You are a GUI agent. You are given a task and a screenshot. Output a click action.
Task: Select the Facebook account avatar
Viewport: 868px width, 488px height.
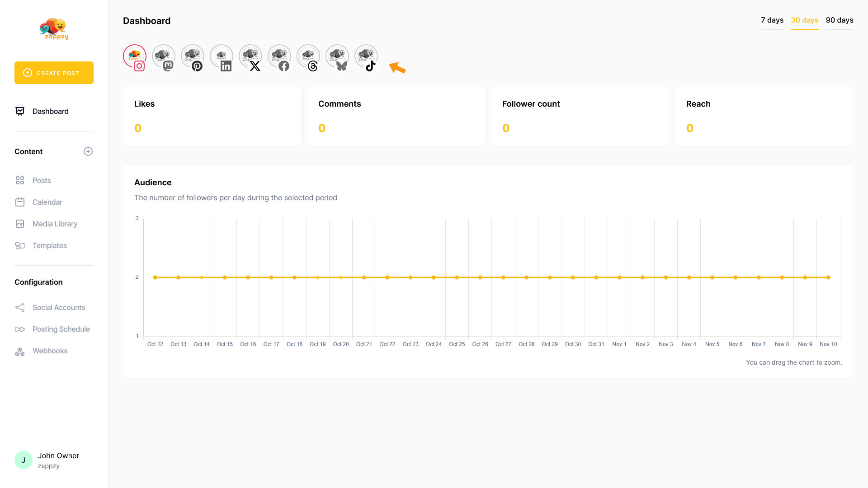(279, 56)
